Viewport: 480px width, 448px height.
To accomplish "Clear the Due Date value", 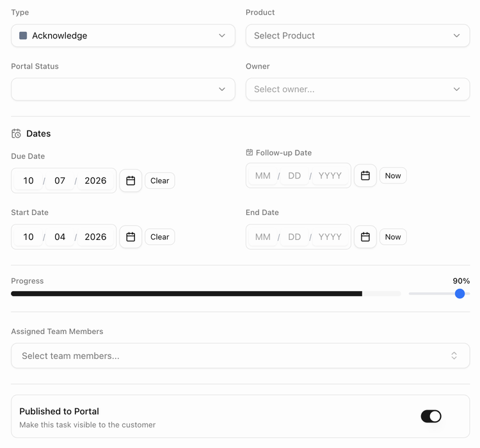I will [x=160, y=180].
